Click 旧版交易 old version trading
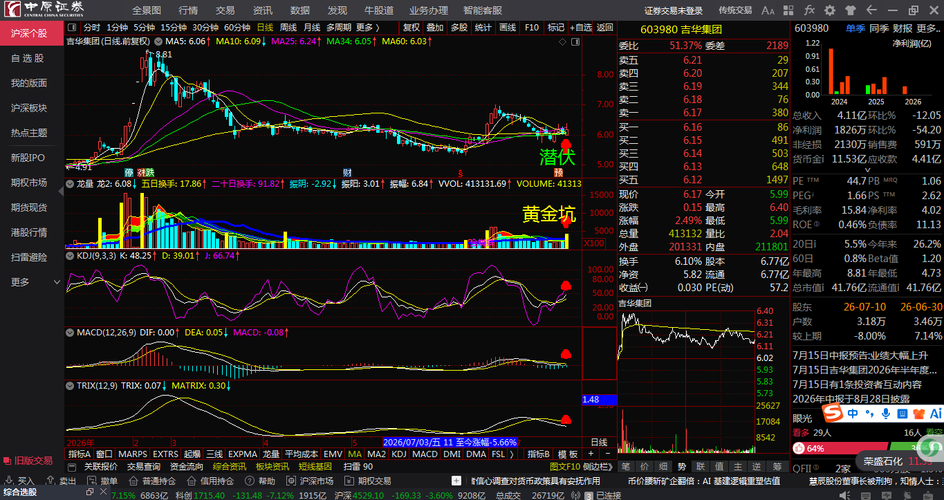 28,460
